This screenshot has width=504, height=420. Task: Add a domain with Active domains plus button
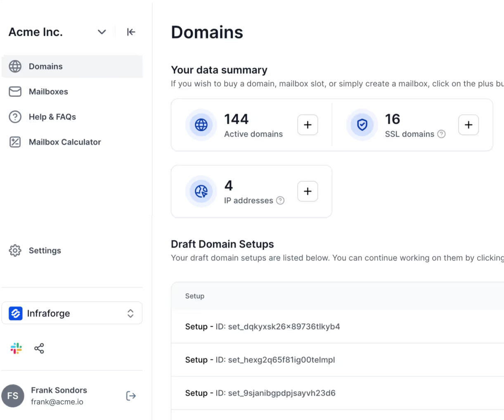coord(308,125)
